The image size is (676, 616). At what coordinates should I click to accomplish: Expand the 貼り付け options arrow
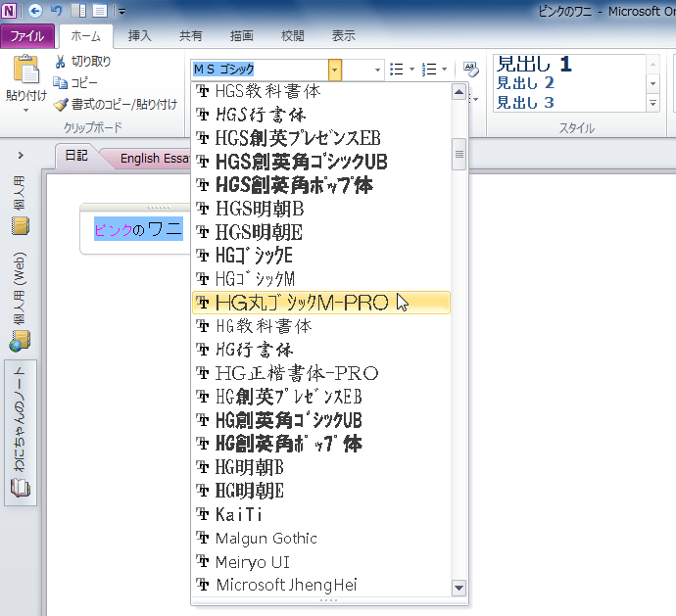pyautogui.click(x=25, y=111)
